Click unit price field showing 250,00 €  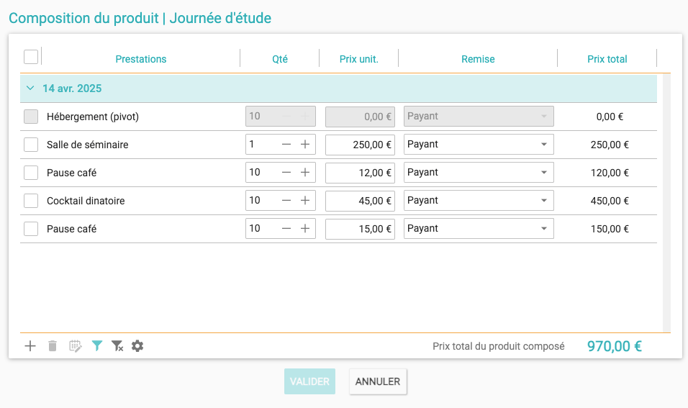(360, 145)
